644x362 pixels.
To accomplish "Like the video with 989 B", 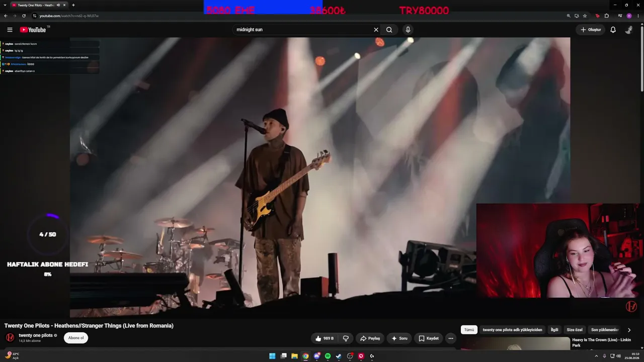I will click(x=324, y=338).
